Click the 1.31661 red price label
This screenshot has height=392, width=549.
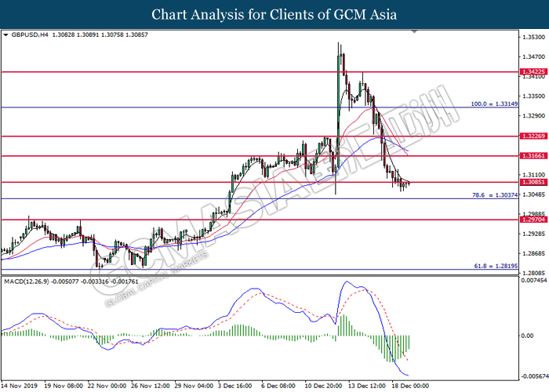pyautogui.click(x=533, y=156)
